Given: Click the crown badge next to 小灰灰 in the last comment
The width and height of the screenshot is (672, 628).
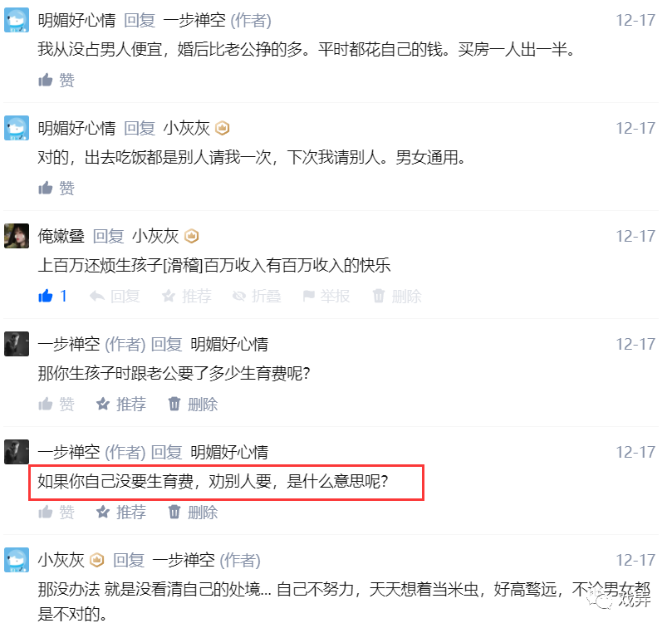Looking at the screenshot, I should tap(97, 560).
